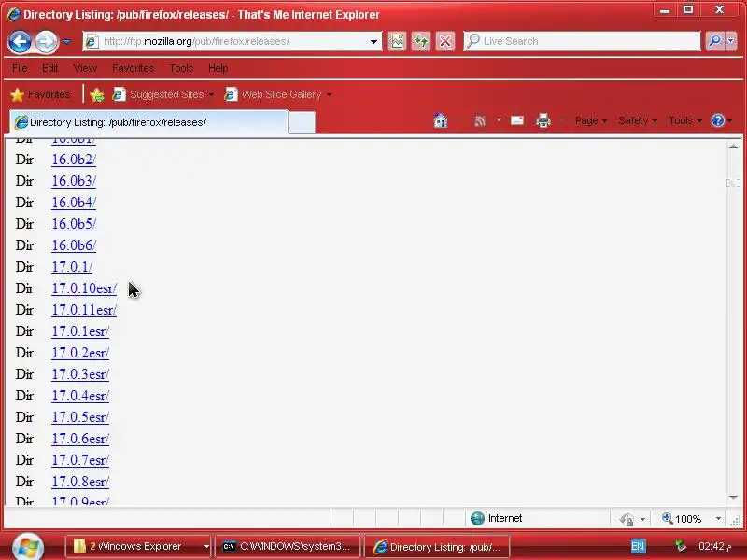This screenshot has width=747, height=560.
Task: Open the command bar Tools dropdown
Action: [x=685, y=121]
